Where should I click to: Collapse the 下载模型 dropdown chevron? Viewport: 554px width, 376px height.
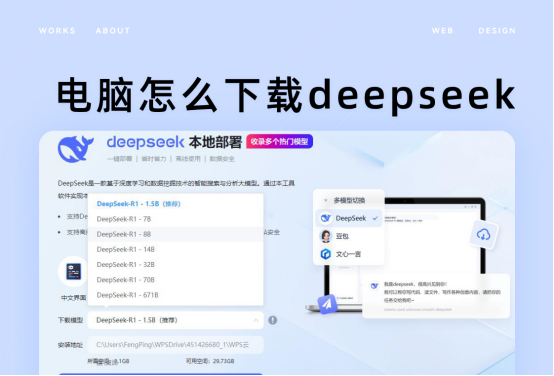(x=256, y=321)
